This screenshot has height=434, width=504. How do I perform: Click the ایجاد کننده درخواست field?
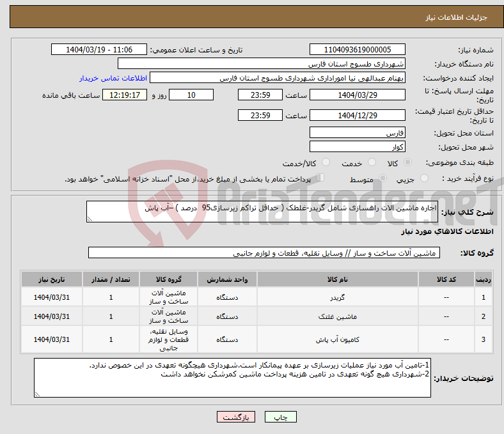click(278, 78)
